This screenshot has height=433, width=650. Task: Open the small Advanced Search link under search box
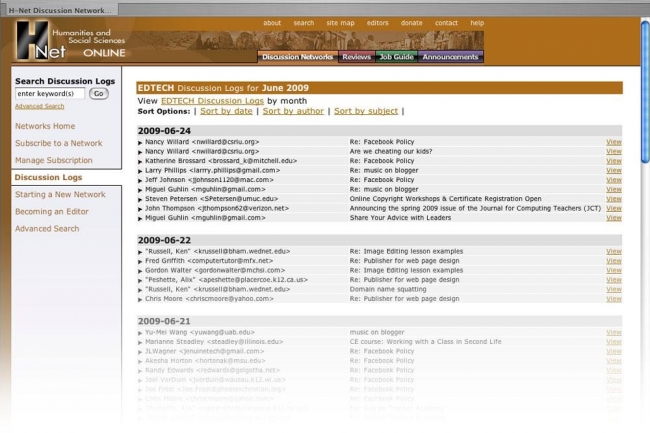[40, 106]
